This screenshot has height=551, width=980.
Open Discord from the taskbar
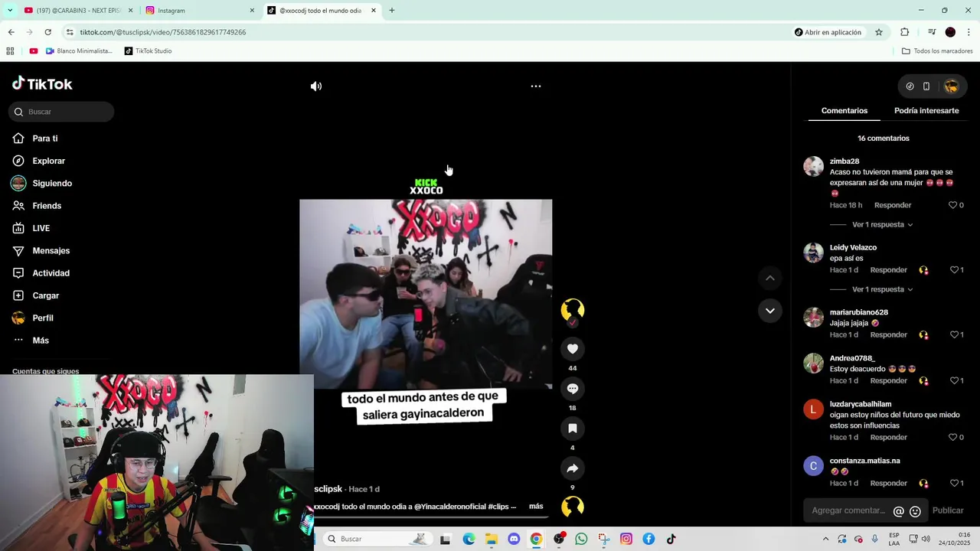point(514,539)
